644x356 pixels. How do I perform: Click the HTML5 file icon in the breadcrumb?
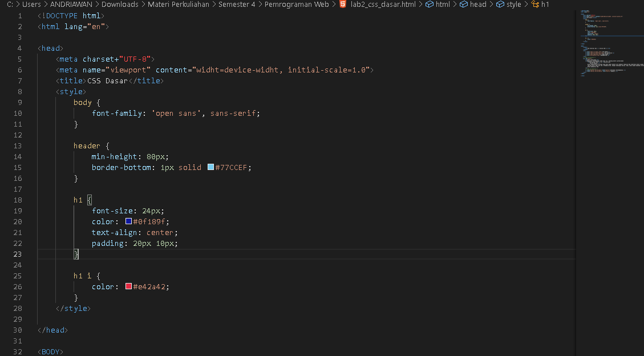[342, 5]
